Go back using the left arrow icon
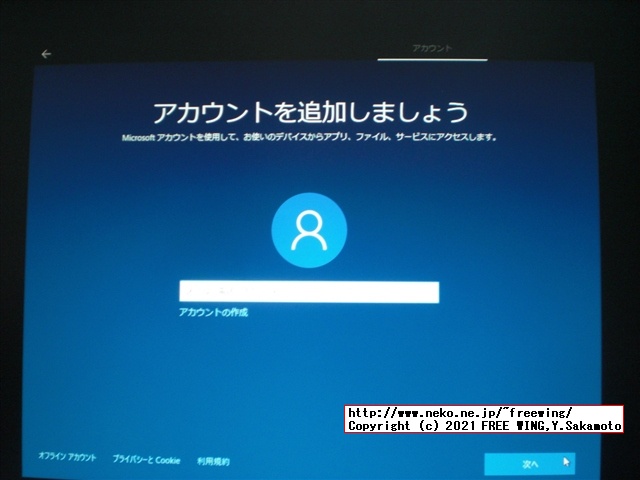 click(46, 54)
